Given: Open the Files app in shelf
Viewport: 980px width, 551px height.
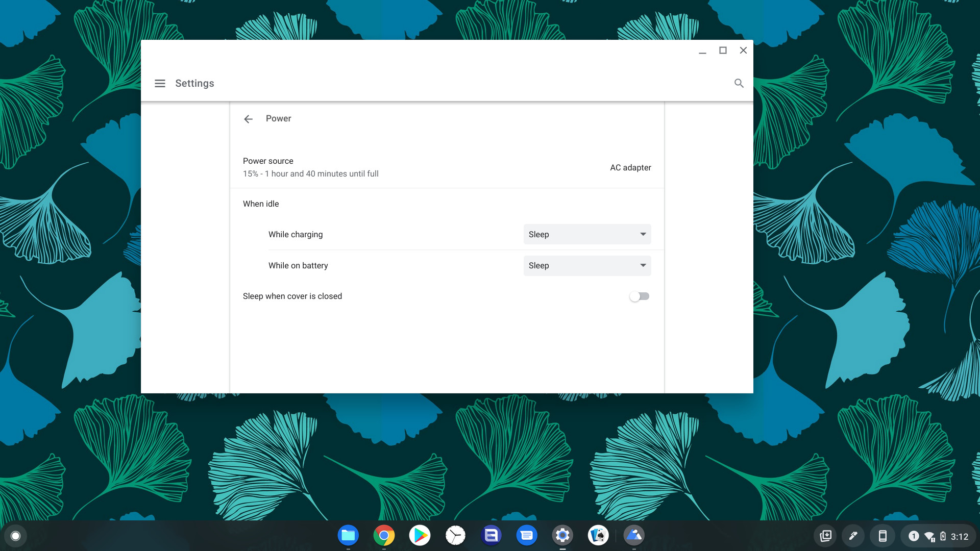Looking at the screenshot, I should [348, 535].
